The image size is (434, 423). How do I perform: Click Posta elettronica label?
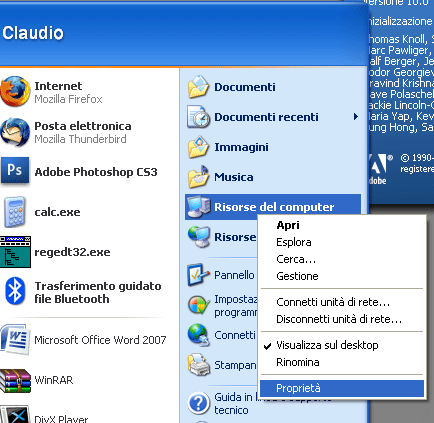pos(83,126)
